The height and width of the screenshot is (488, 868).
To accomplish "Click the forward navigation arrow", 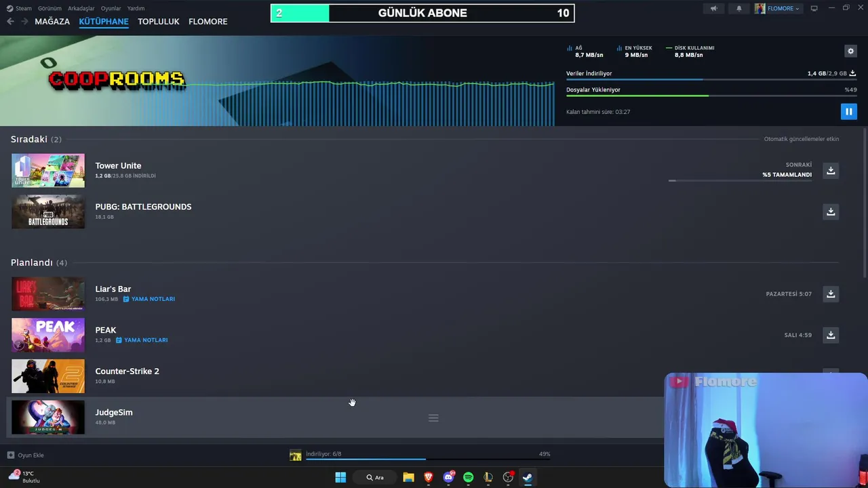I will [x=24, y=22].
